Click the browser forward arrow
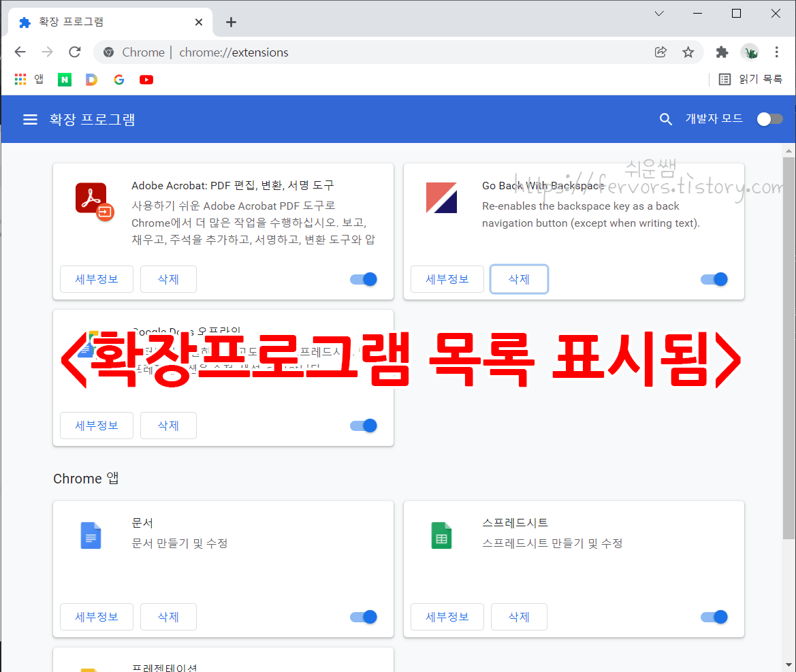 click(x=47, y=52)
